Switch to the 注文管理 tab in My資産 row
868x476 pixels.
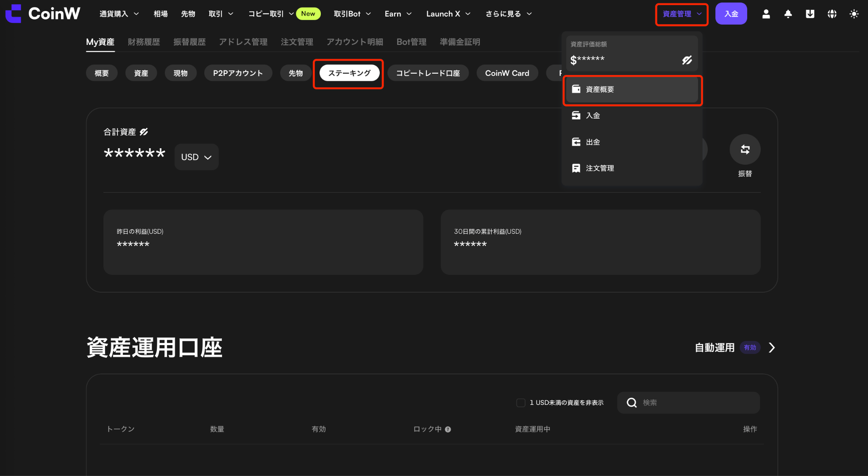(297, 42)
